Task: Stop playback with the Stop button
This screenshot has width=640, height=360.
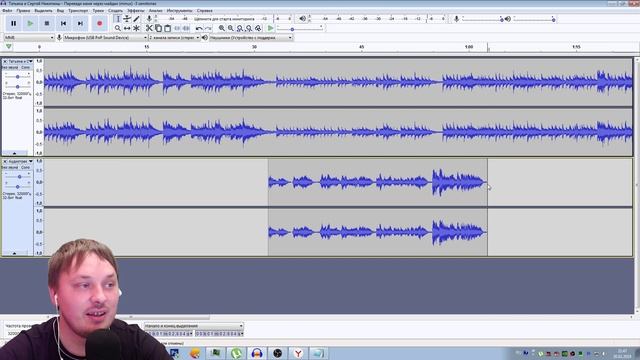Action: (47, 24)
